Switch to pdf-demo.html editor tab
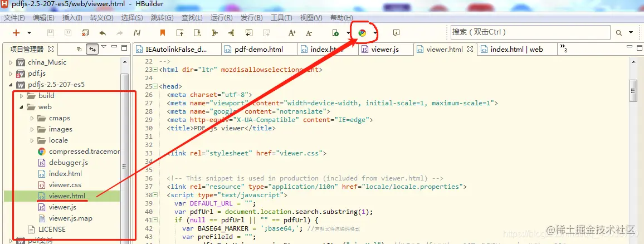The image size is (644, 244). click(x=259, y=49)
